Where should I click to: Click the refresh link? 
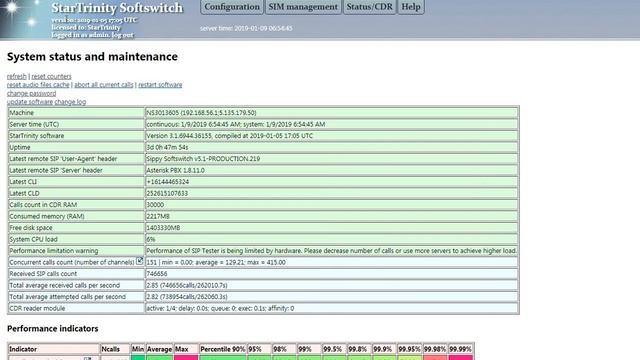tap(16, 76)
